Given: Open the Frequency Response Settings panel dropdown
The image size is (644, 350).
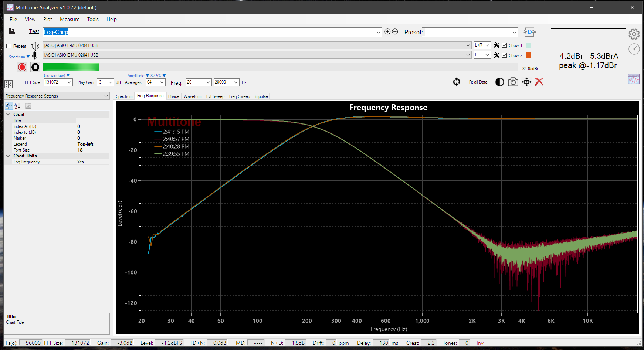Looking at the screenshot, I should [106, 96].
